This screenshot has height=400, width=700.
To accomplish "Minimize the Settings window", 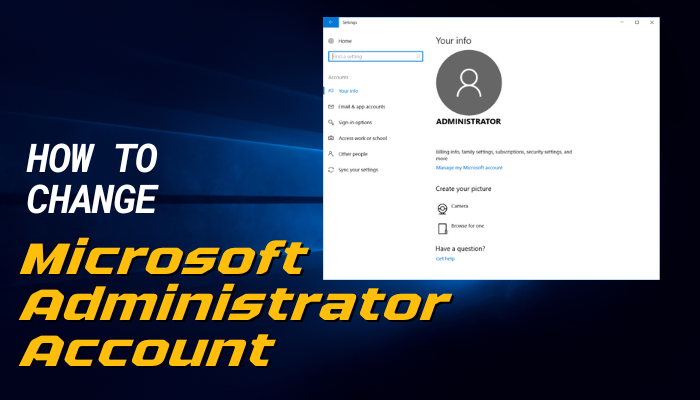I will [622, 22].
